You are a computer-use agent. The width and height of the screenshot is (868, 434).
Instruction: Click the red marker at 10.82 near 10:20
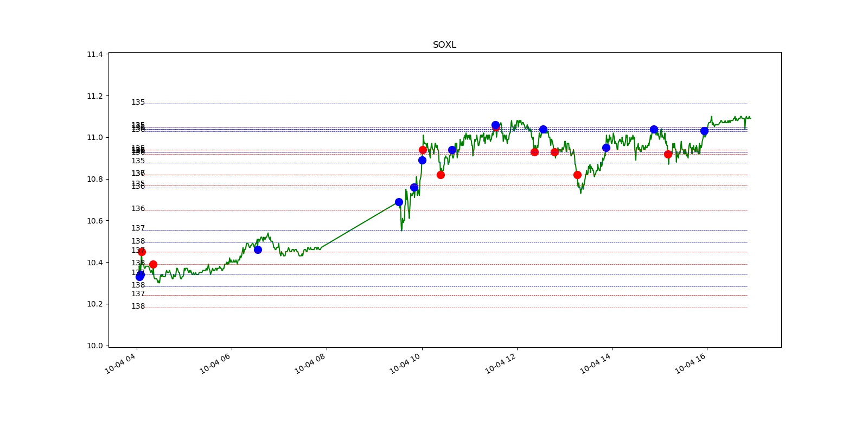(441, 175)
